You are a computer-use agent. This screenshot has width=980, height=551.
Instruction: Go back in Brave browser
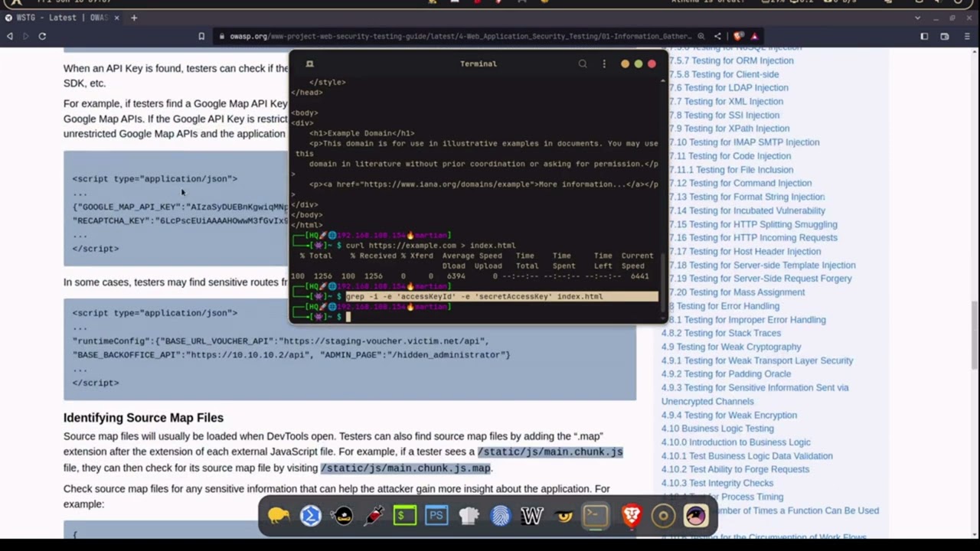(10, 36)
